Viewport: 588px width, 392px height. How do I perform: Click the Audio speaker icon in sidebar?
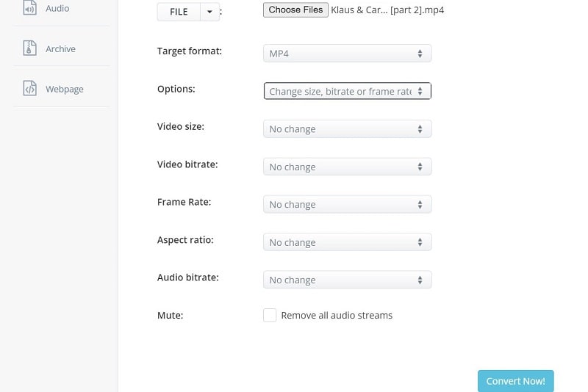point(30,8)
